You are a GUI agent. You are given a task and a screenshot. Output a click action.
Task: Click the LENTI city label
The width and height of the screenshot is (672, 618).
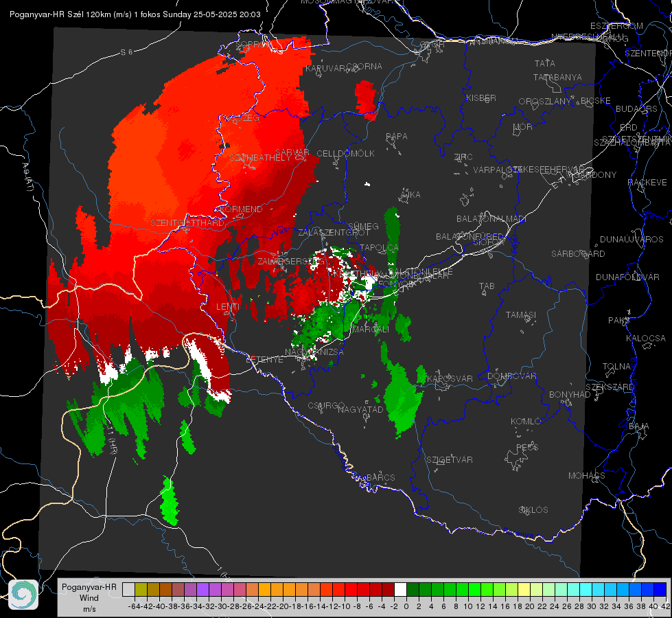click(228, 307)
